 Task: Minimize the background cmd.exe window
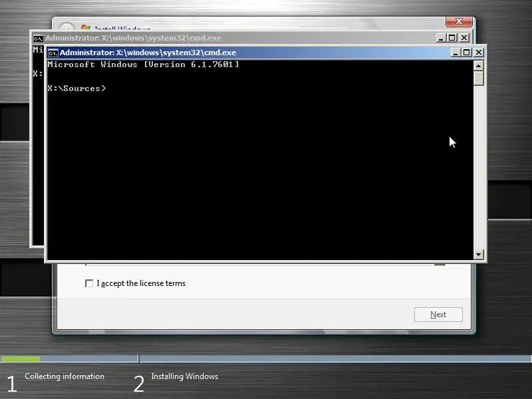click(441, 38)
